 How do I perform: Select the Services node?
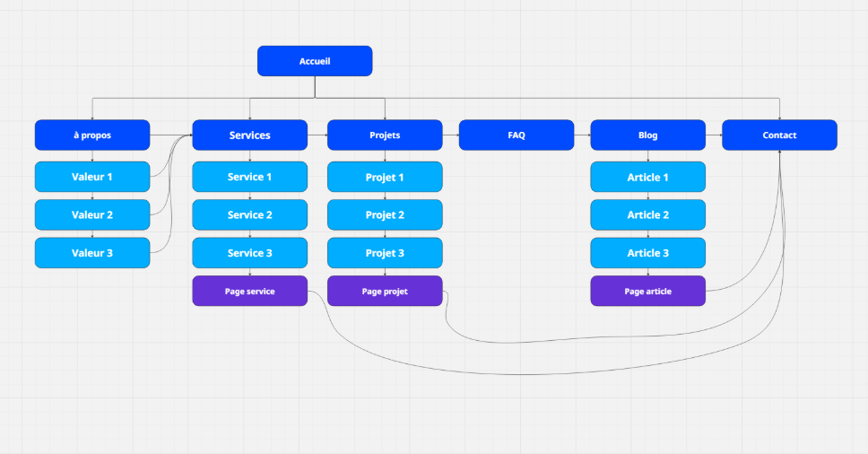coord(249,135)
